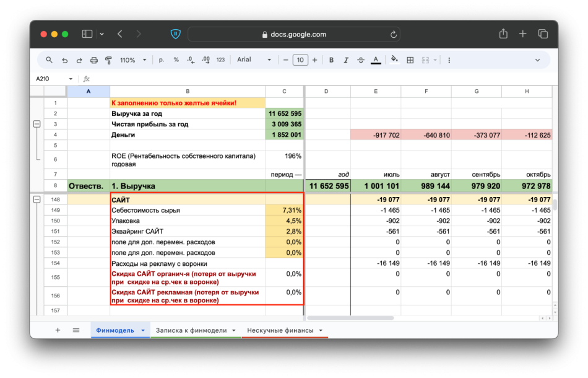
Task: Toggle bold formatting
Action: tap(331, 60)
